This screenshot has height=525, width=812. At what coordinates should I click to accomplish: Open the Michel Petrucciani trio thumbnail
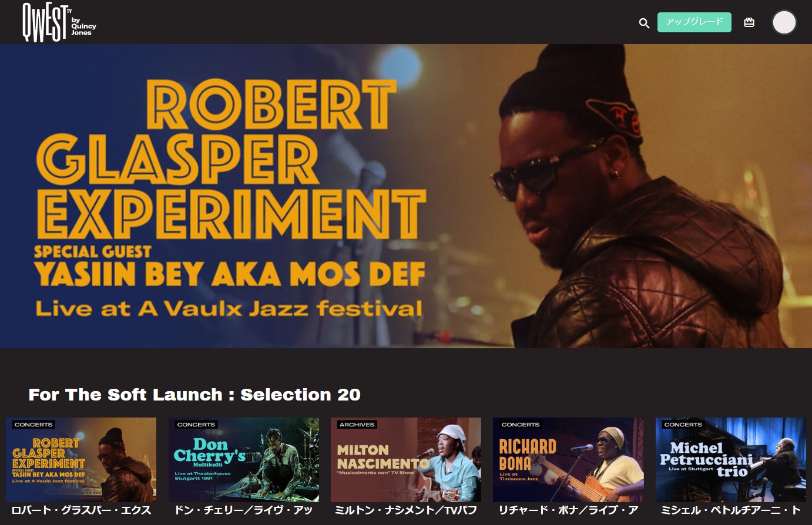pos(731,460)
